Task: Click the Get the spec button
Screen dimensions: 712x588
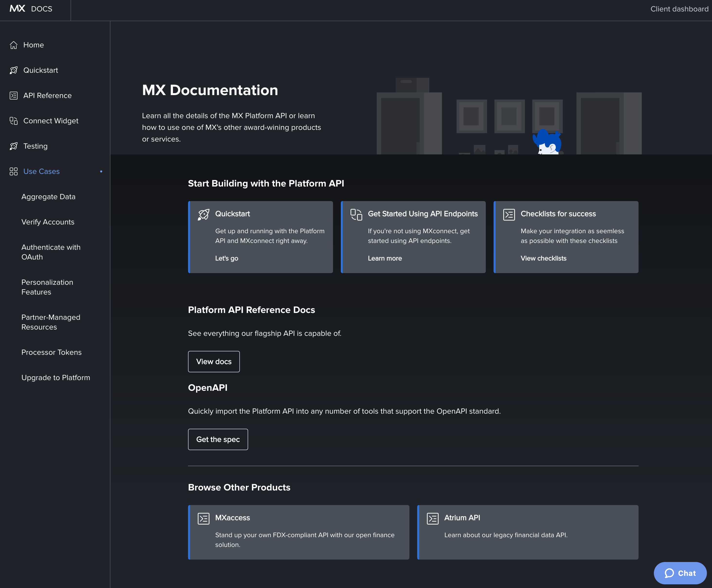Action: point(218,439)
